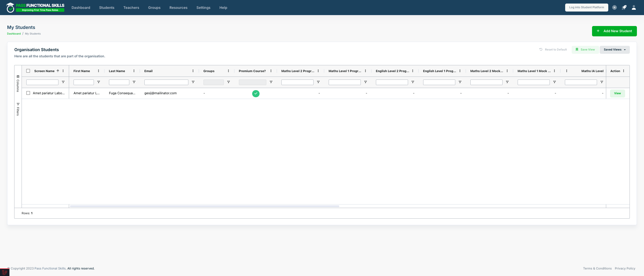Expand the Filters side panel
The width and height of the screenshot is (644, 276).
pos(18,109)
